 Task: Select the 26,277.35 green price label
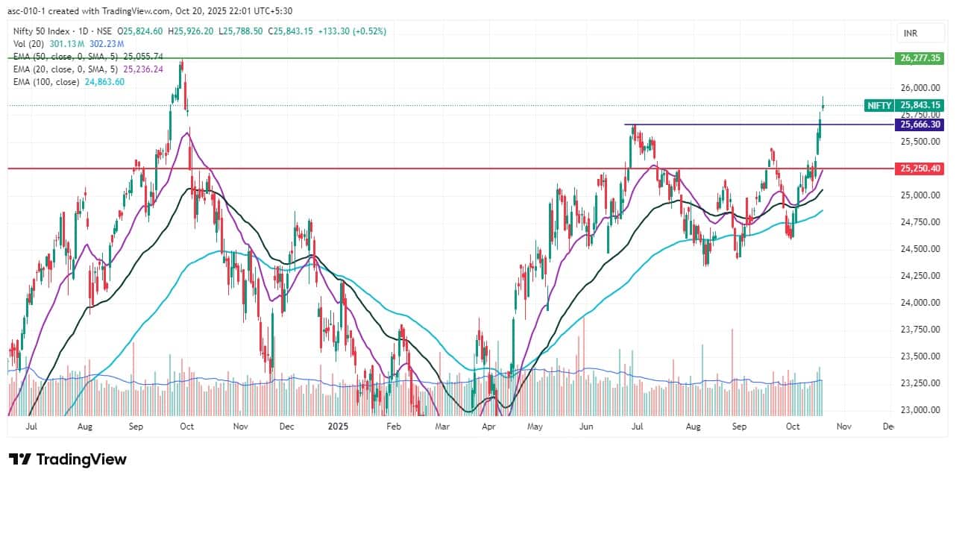920,57
